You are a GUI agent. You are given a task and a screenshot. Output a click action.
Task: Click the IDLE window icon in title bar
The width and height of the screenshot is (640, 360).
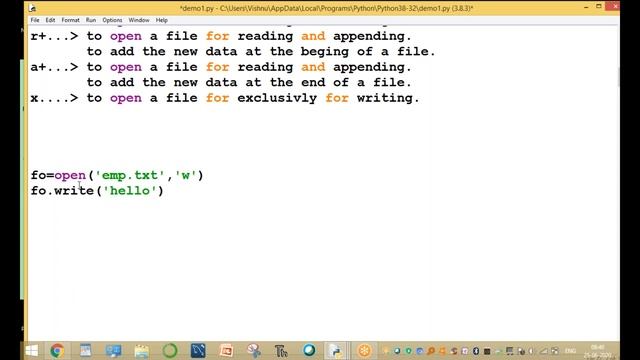pyautogui.click(x=32, y=8)
